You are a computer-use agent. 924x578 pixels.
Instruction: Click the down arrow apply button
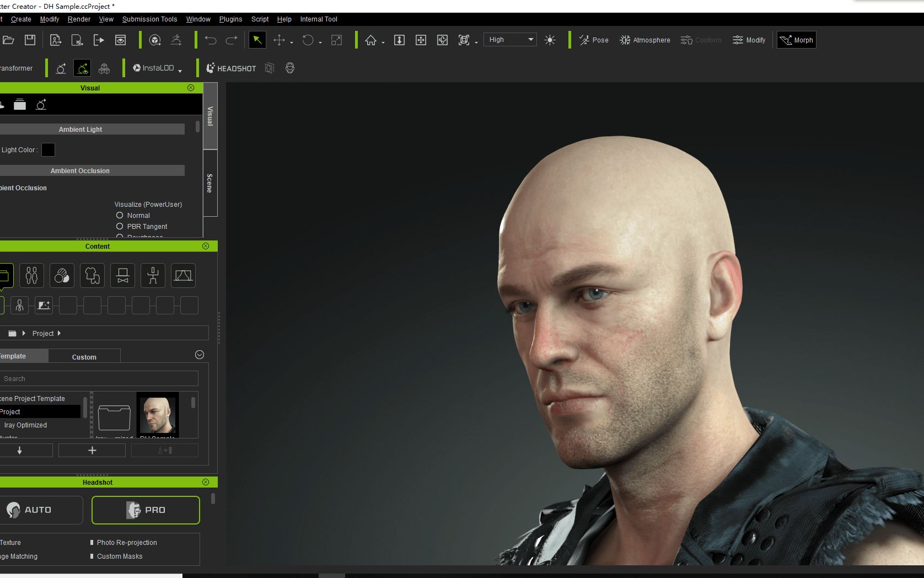20,451
